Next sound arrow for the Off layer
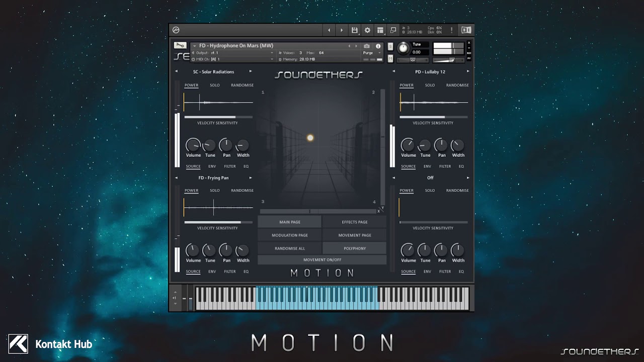The width and height of the screenshot is (644, 362). click(468, 177)
